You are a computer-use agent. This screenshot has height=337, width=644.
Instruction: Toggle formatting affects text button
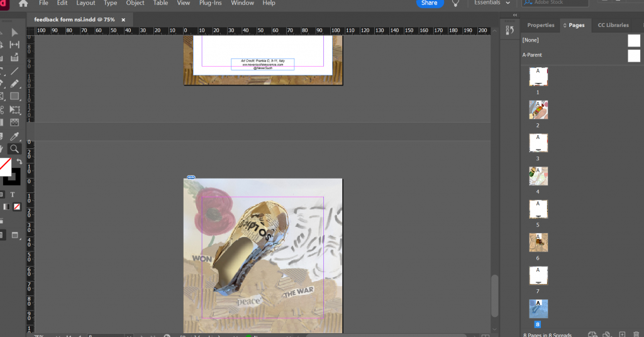13,195
